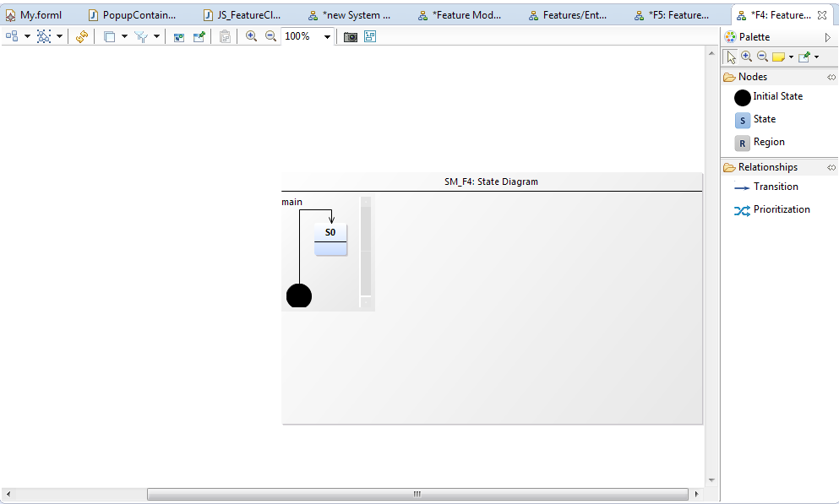Click the horizontal scrollbar left arrow
The width and height of the screenshot is (839, 504).
click(8, 494)
